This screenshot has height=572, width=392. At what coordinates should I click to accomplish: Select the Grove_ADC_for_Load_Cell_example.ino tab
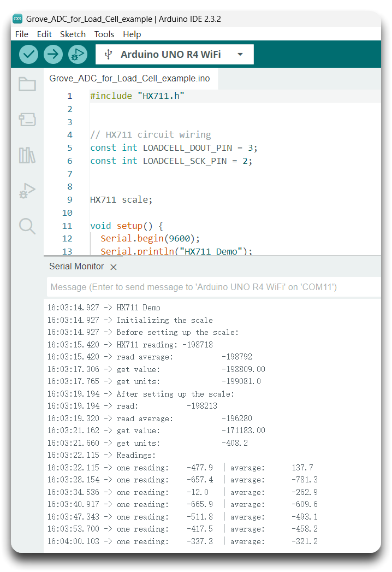point(129,79)
